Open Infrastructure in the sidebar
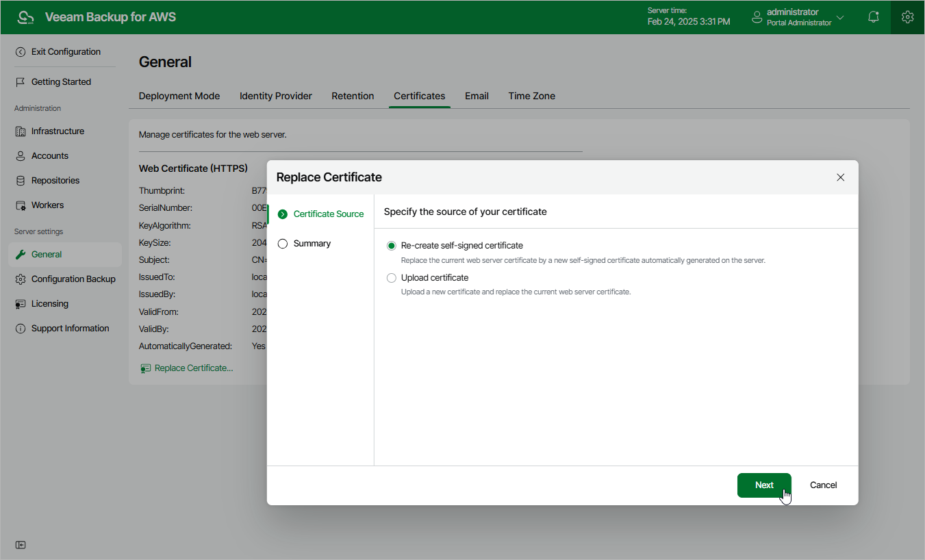925x560 pixels. (x=58, y=131)
